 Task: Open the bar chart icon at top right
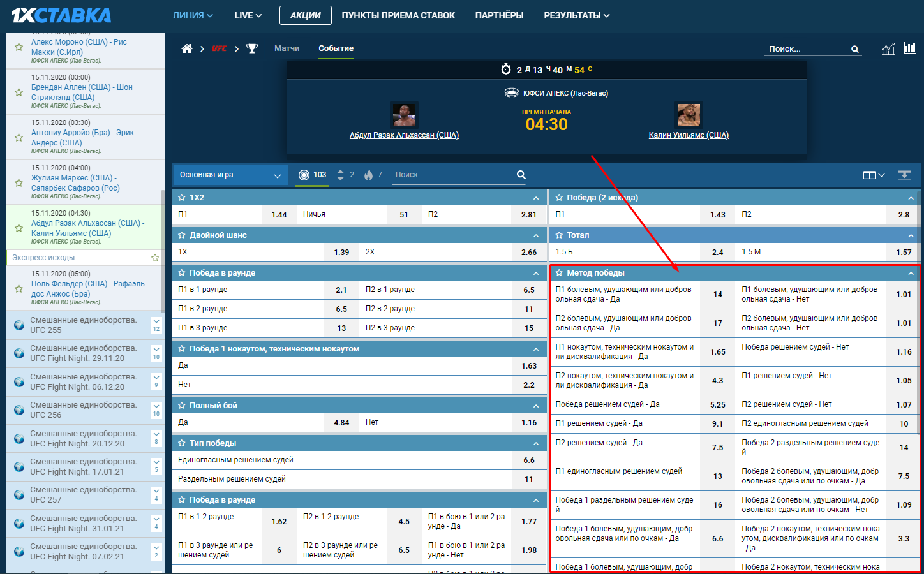click(909, 48)
